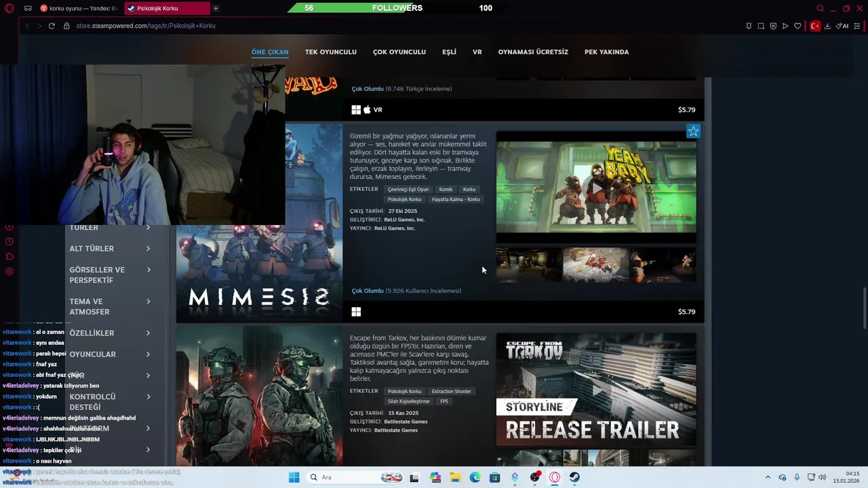Screen dimensions: 868x488
Task: Open MIMESIS game capsule image
Action: pyautogui.click(x=259, y=222)
